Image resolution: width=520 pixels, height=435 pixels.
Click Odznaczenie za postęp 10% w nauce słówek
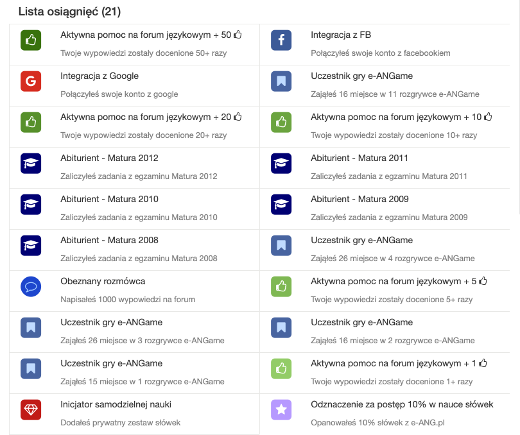point(402,405)
